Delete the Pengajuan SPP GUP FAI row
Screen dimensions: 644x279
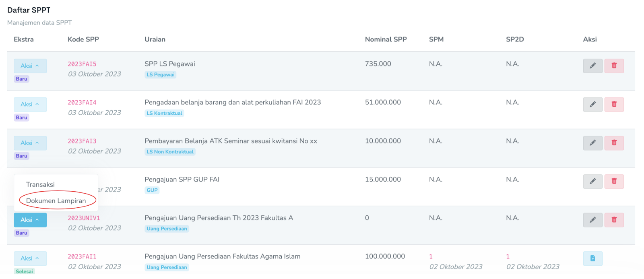point(614,182)
